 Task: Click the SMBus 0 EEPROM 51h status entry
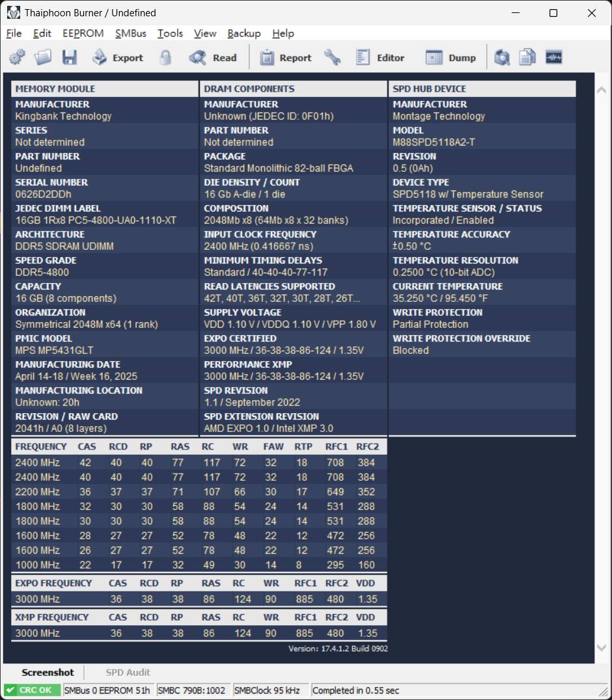point(107,690)
